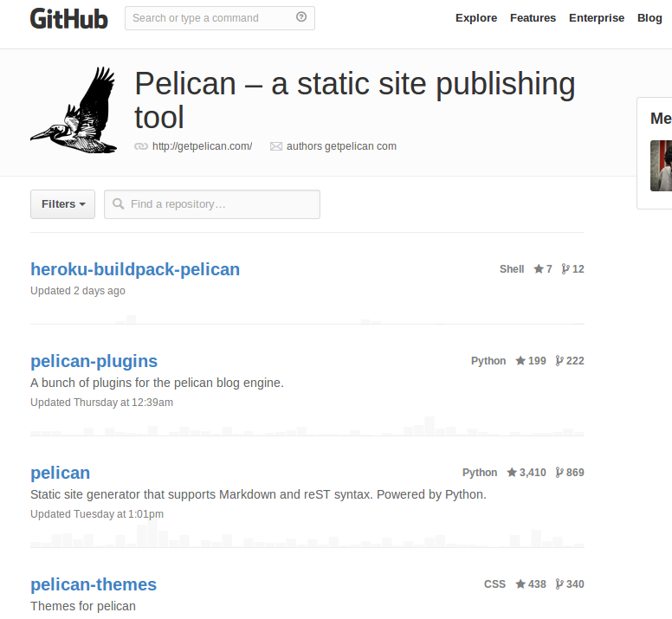The image size is (672, 619).
Task: Click the pelican-plugins description text
Action: [x=157, y=383]
